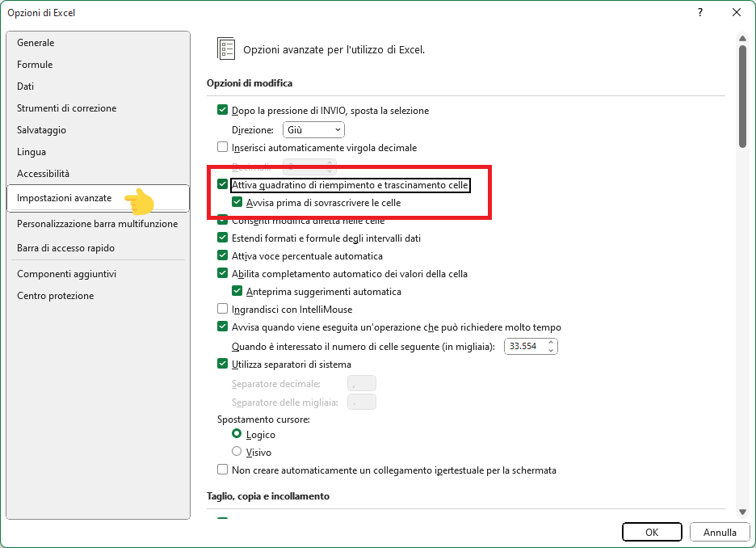Click the help question mark icon
The height and width of the screenshot is (548, 756).
point(700,13)
